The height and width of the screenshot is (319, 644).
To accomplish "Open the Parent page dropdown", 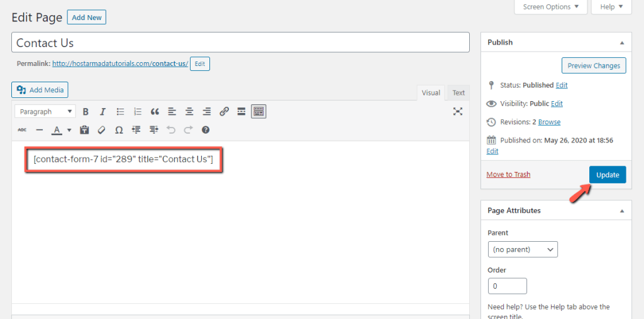I will point(523,249).
